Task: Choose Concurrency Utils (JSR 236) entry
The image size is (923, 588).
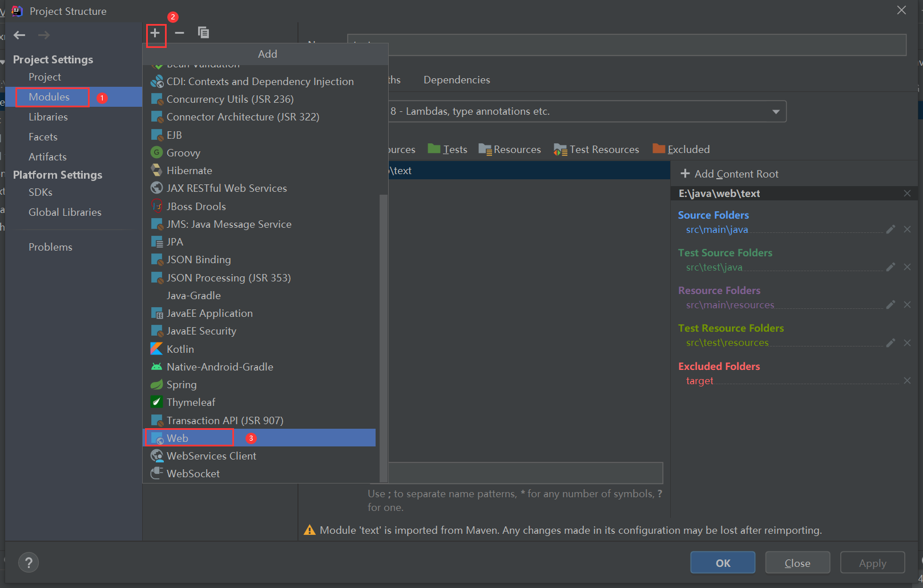Action: (x=259, y=99)
